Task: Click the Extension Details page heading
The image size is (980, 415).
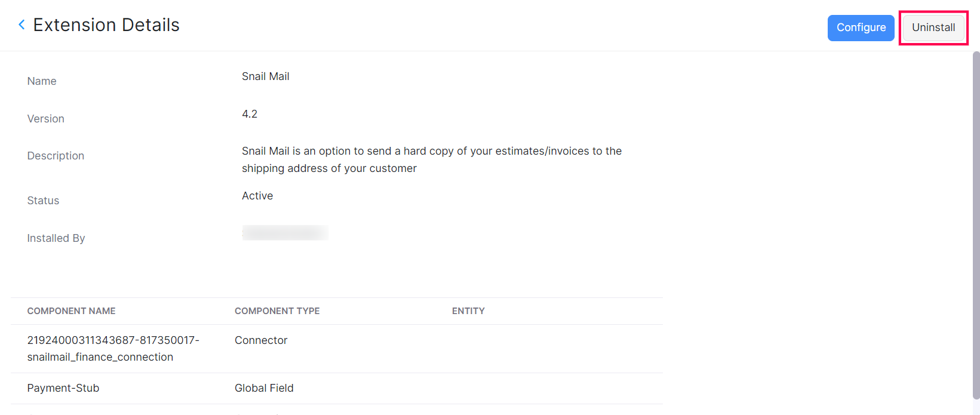Action: click(x=106, y=25)
